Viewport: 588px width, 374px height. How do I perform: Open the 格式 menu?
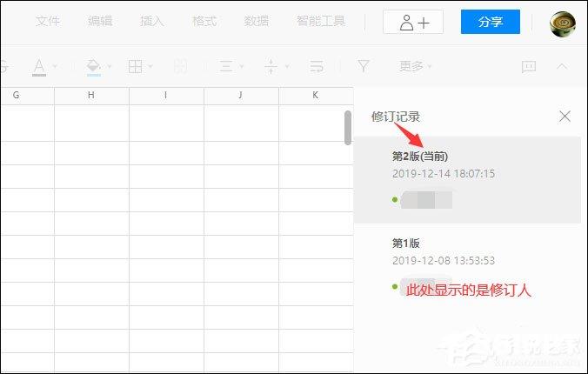[x=204, y=21]
